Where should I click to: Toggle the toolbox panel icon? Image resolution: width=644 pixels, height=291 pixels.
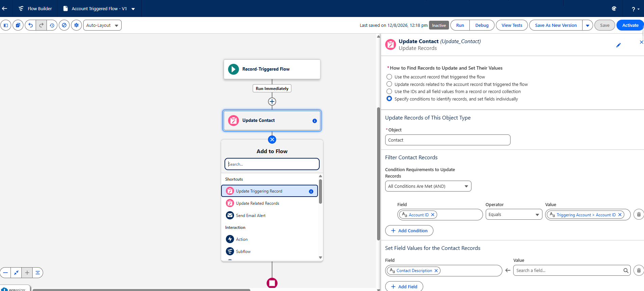pos(6,25)
